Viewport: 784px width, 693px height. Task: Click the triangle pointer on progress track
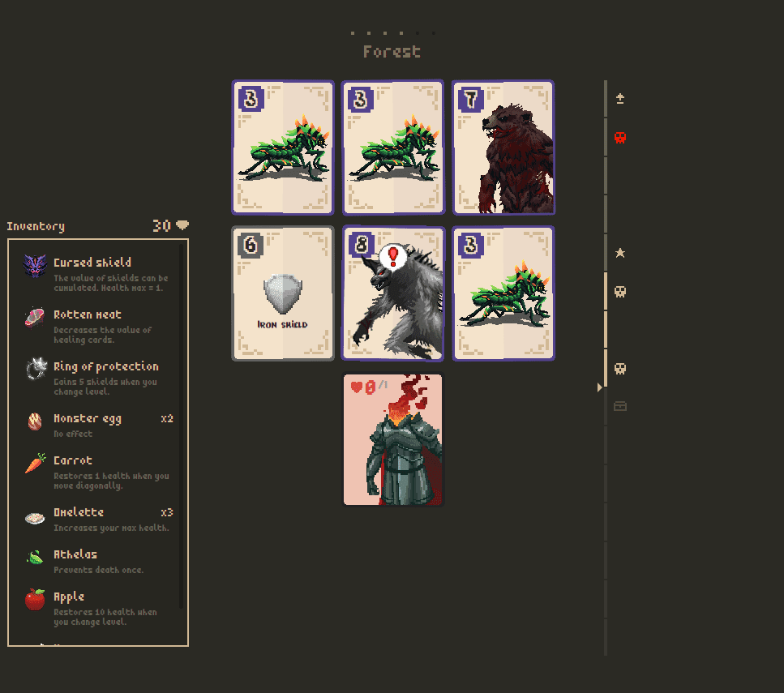[600, 387]
